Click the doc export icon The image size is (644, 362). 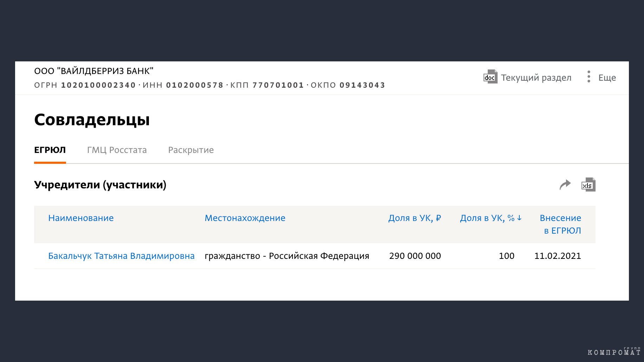(490, 77)
